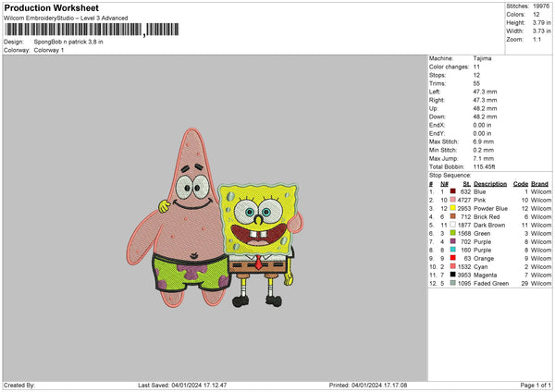The height and width of the screenshot is (392, 555).
Task: Click the swatch in the Faded Green row
Action: tap(452, 283)
